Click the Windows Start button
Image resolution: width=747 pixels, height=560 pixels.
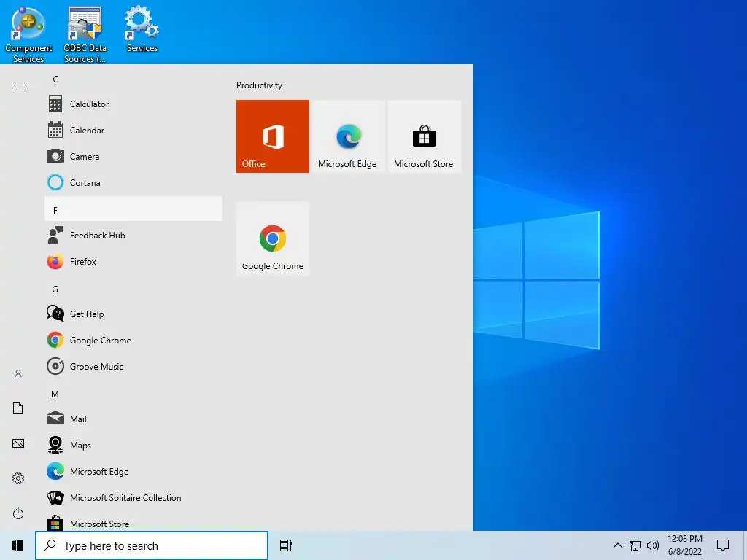[x=18, y=545]
